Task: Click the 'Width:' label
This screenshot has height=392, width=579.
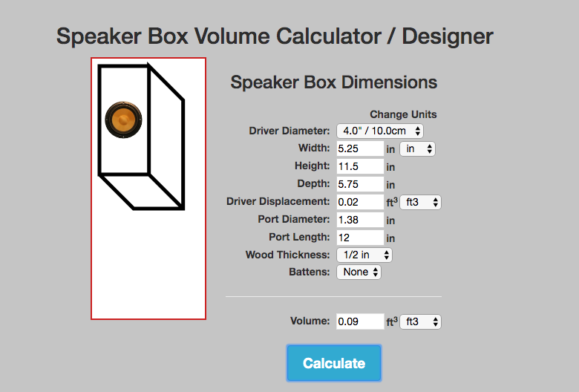Action: click(314, 148)
